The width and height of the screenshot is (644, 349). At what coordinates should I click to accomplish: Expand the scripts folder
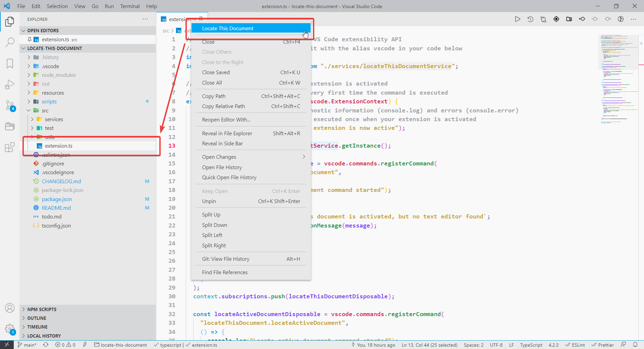click(x=88, y=101)
